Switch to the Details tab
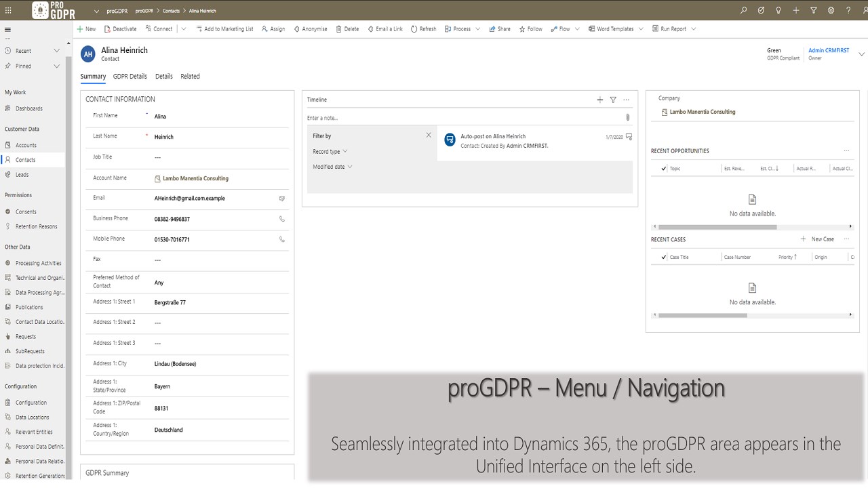This screenshot has height=488, width=868. tap(164, 77)
